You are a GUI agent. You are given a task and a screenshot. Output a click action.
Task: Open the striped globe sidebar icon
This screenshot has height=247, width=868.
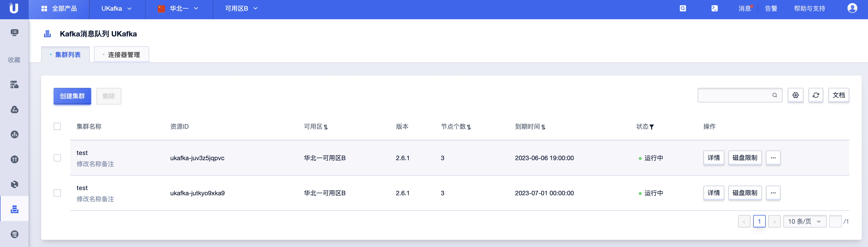pos(15,234)
